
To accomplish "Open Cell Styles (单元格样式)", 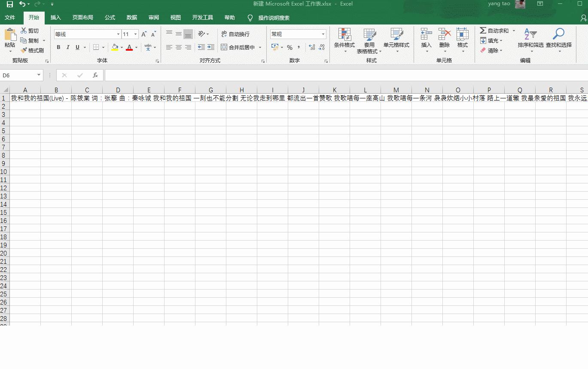I will 396,40.
